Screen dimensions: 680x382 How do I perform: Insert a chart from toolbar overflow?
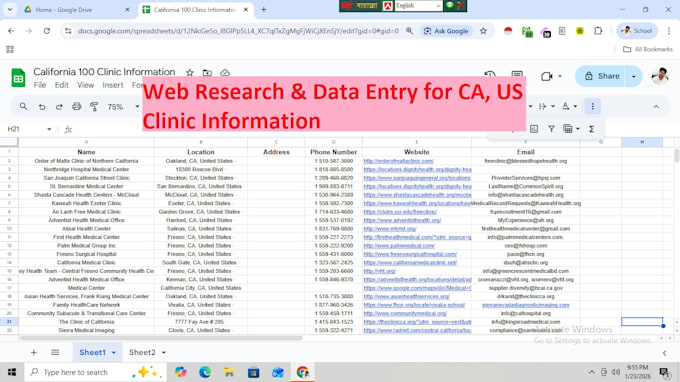pos(534,129)
